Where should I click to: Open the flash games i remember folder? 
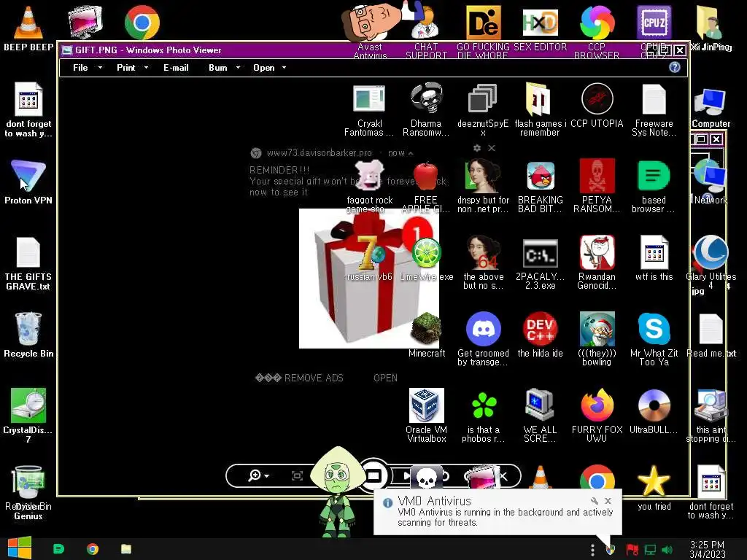click(539, 99)
